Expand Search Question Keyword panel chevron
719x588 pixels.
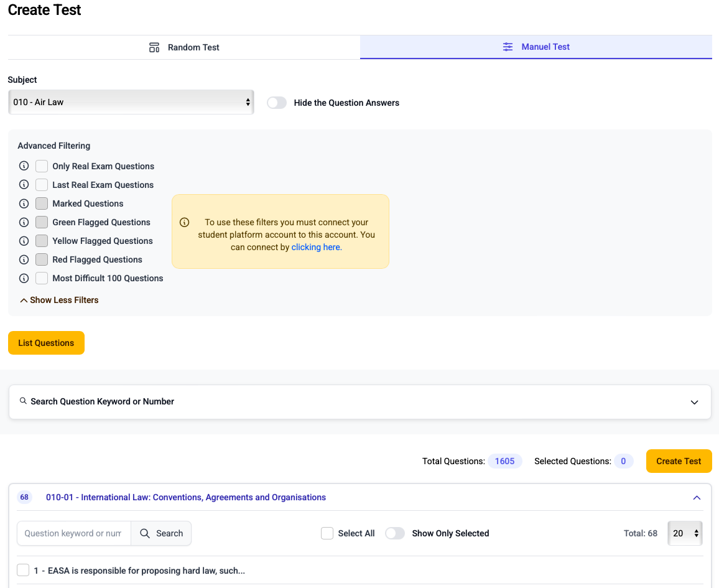tap(694, 402)
